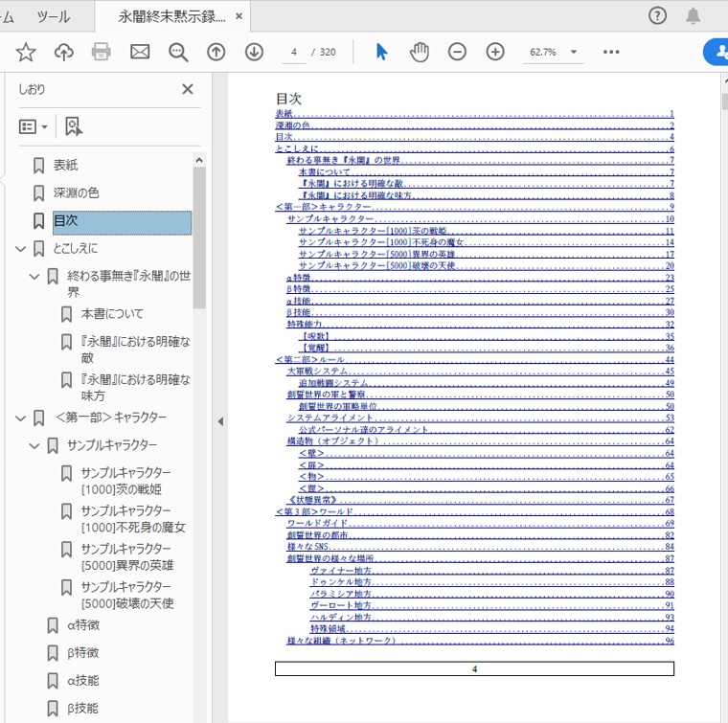
Task: Select サンプルキャラクター[5000]破壊の天使 bookmark
Action: (127, 595)
